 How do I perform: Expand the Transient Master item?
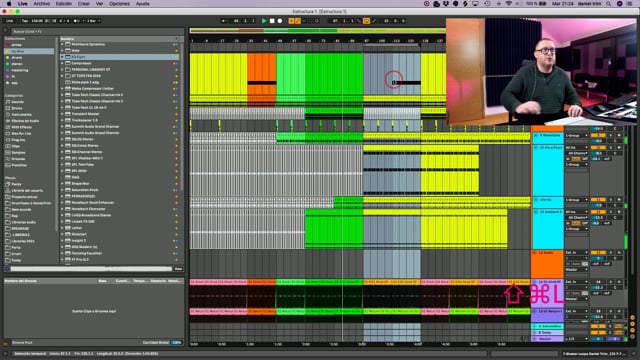[x=62, y=114]
